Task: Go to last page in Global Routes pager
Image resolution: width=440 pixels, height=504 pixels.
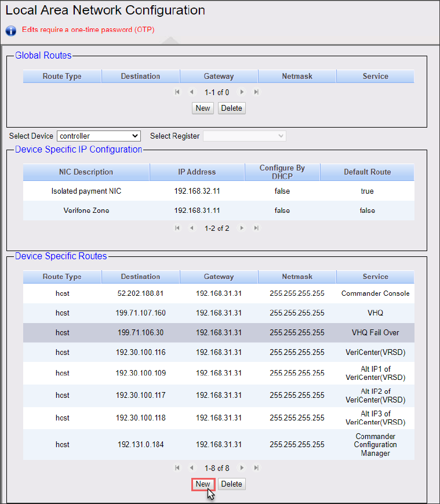Action: click(256, 92)
